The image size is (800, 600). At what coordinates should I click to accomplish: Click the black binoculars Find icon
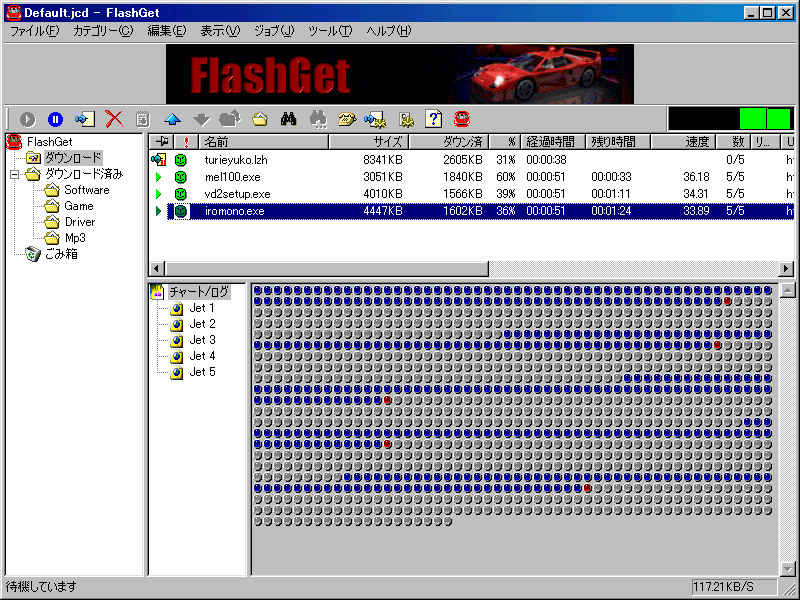tap(288, 119)
